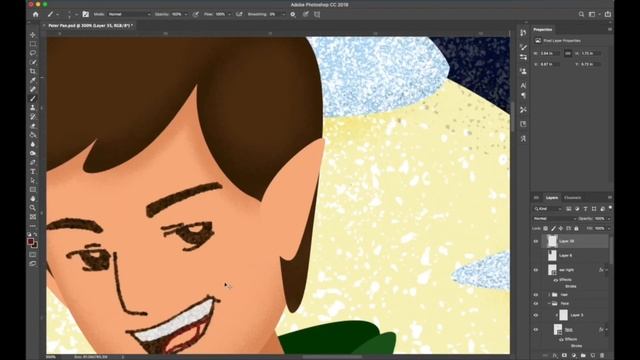Select the Rectangle shape tool
This screenshot has height=360, width=640.
tap(33, 190)
